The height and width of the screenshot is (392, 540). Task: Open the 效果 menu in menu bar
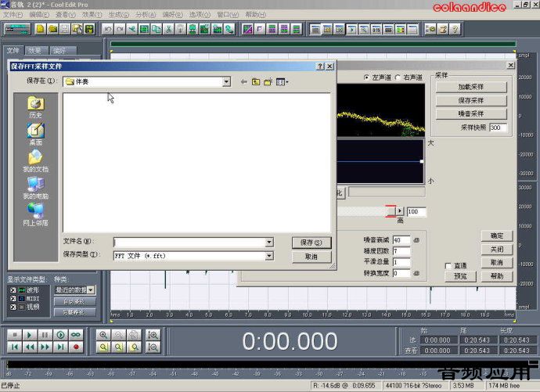tap(92, 14)
